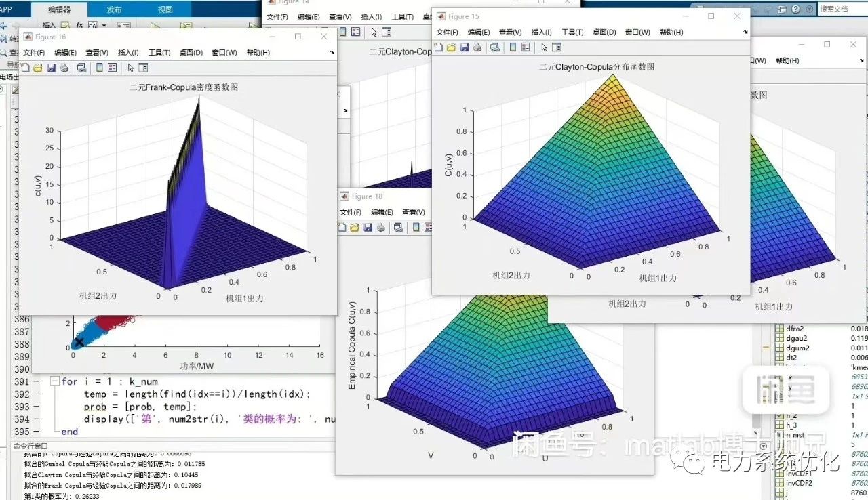The image size is (868, 500).
Task: Click Print icon in Figure 16 toolbar
Action: (x=64, y=68)
